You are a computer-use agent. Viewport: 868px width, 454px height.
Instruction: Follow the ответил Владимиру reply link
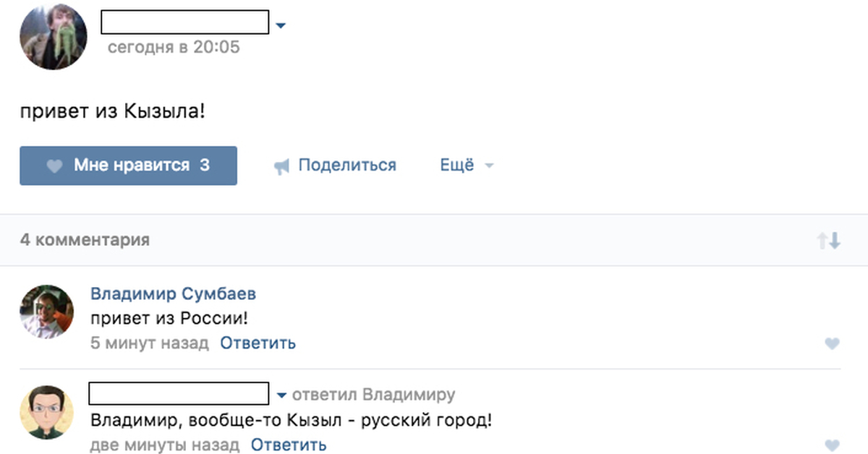click(373, 395)
